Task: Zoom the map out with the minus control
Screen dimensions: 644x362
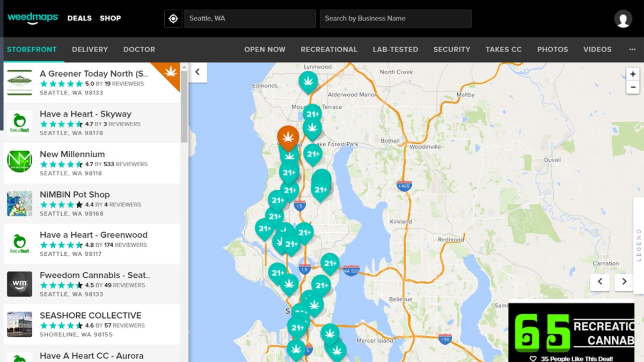Action: 633,87
